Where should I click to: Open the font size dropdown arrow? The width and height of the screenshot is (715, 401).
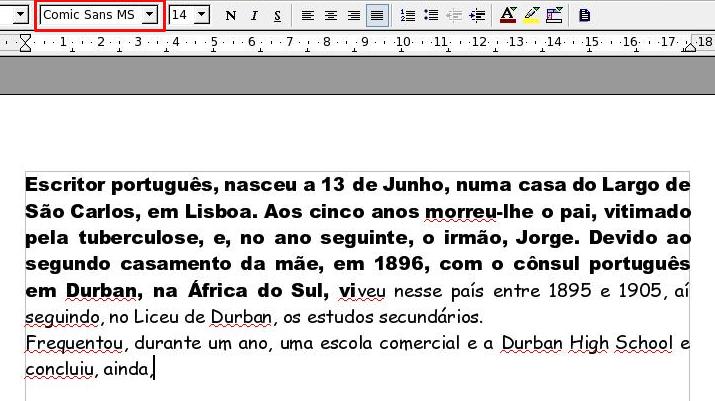(x=202, y=15)
